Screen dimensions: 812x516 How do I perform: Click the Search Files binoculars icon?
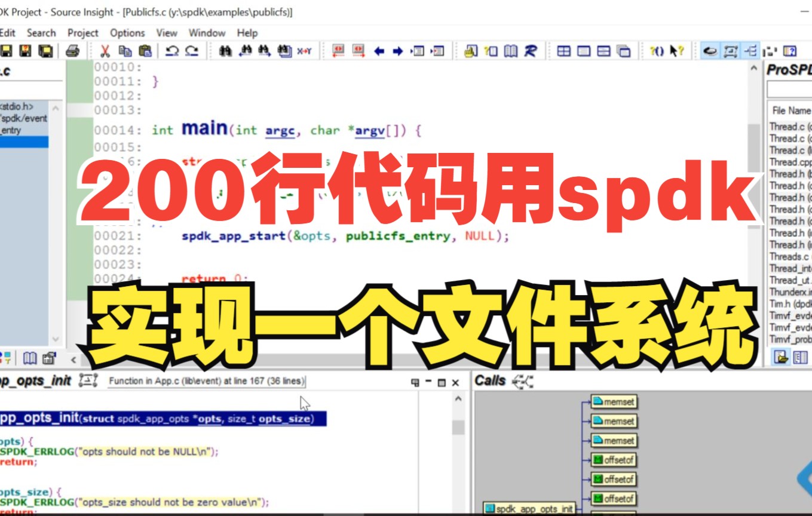[x=284, y=51]
